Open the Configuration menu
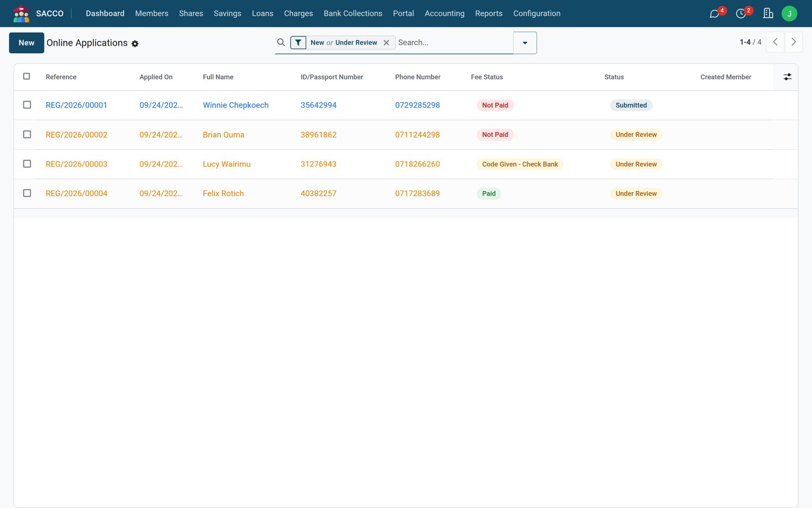812x508 pixels. [537, 13]
